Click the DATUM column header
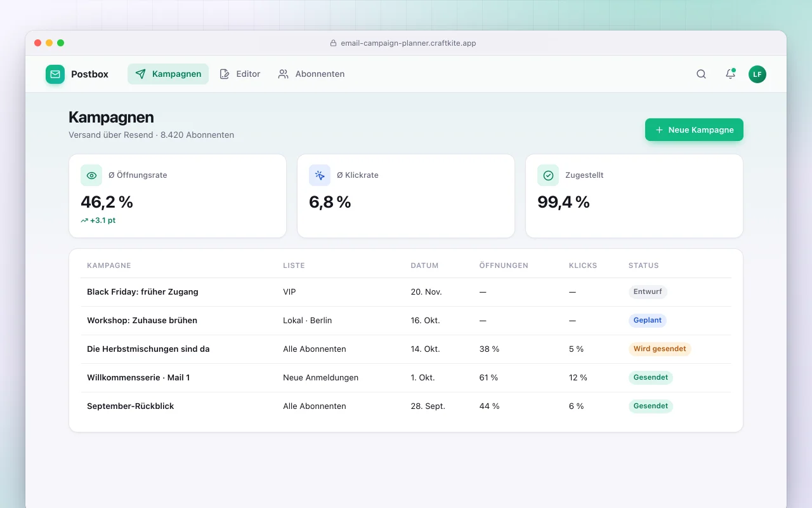812x508 pixels. 424,265
